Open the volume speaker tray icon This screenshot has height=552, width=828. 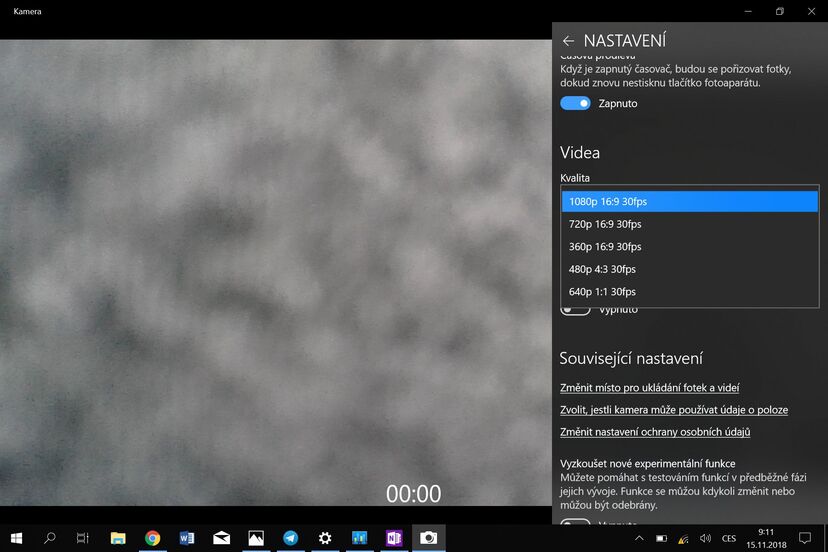click(x=705, y=538)
